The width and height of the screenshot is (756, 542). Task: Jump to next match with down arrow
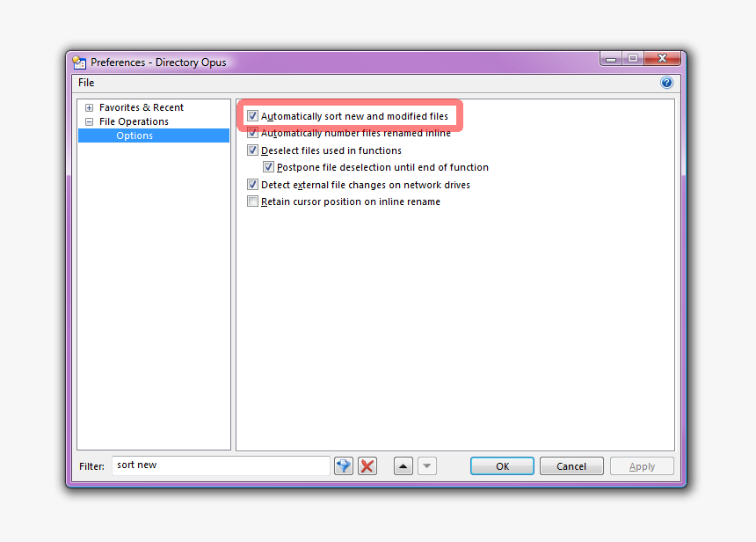tap(426, 465)
